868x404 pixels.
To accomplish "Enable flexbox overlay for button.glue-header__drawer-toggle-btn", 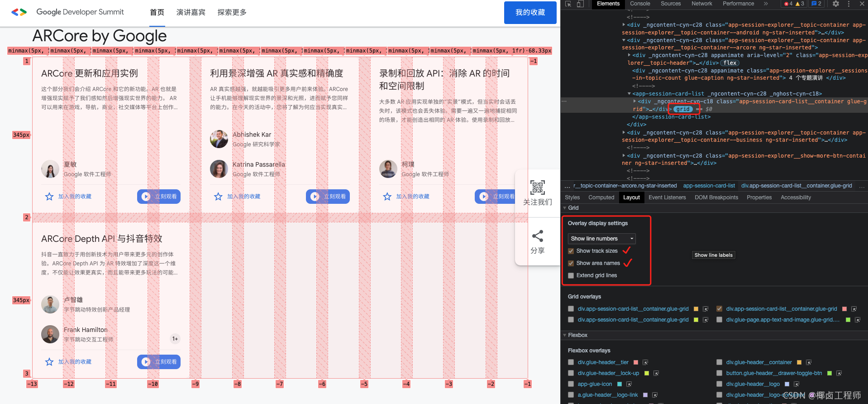I will tap(719, 373).
